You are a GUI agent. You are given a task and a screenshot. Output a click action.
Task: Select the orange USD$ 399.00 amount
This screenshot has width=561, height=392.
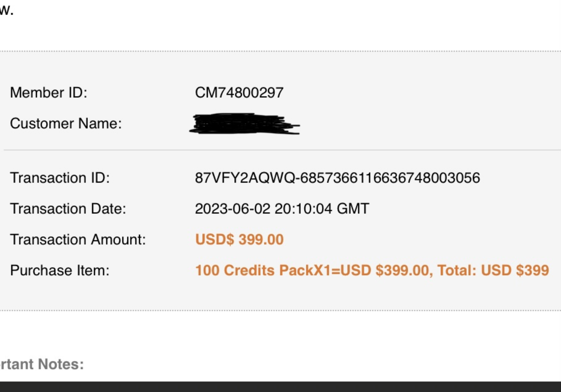(239, 239)
